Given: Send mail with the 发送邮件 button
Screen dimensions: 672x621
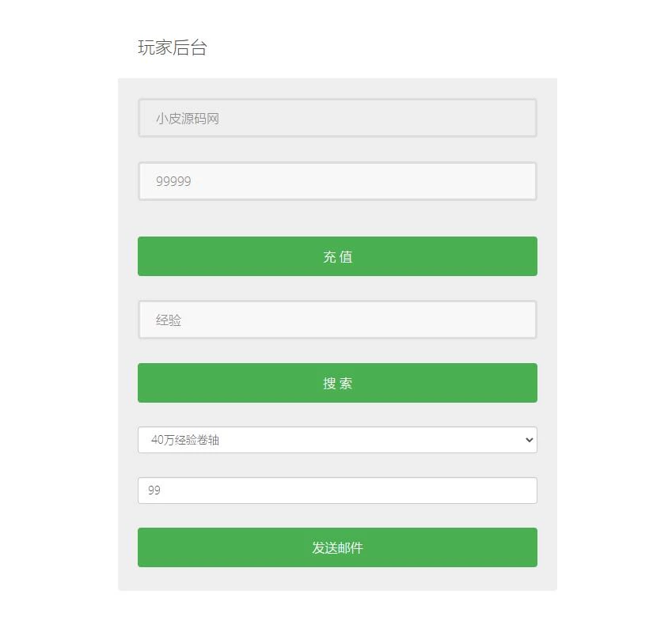Looking at the screenshot, I should click(337, 547).
